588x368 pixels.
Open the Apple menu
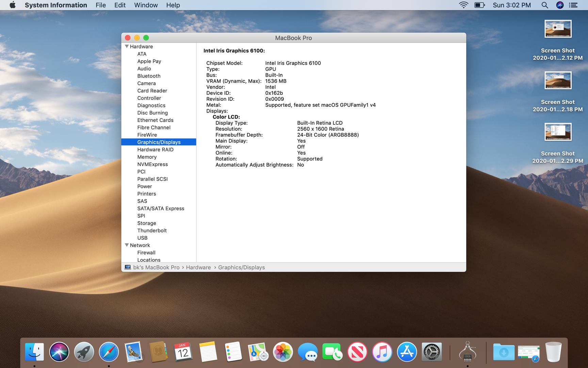click(13, 5)
